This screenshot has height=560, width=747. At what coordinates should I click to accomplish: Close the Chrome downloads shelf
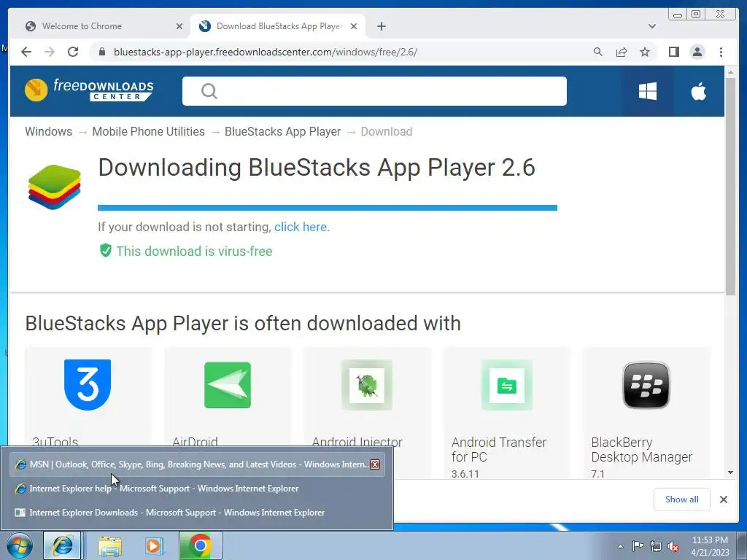coord(723,499)
